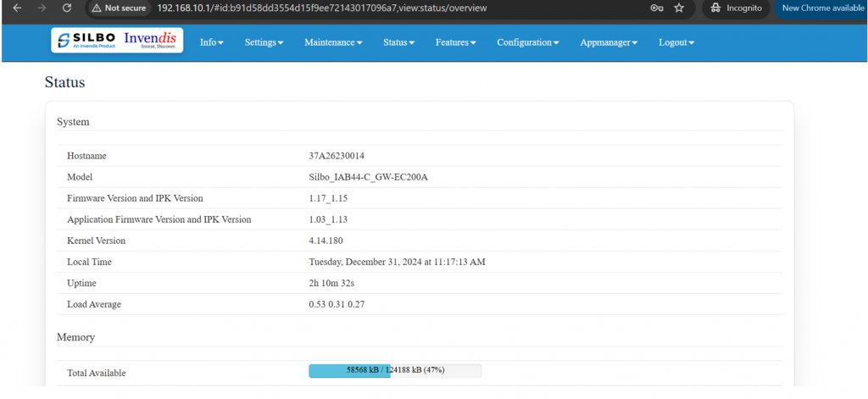868x399 pixels.
Task: Click the browser forward arrow
Action: click(x=41, y=8)
